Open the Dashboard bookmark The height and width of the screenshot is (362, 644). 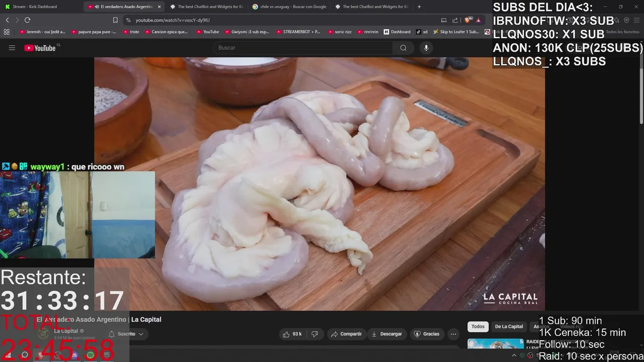click(397, 32)
